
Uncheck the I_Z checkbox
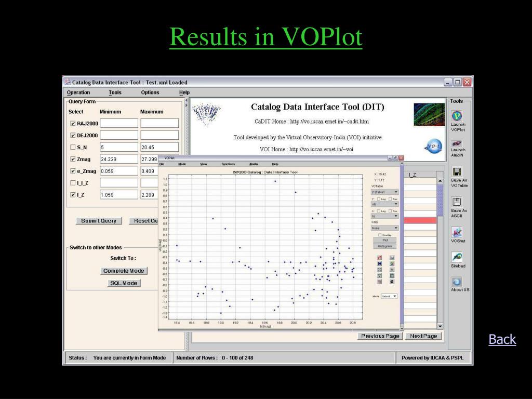coord(73,195)
